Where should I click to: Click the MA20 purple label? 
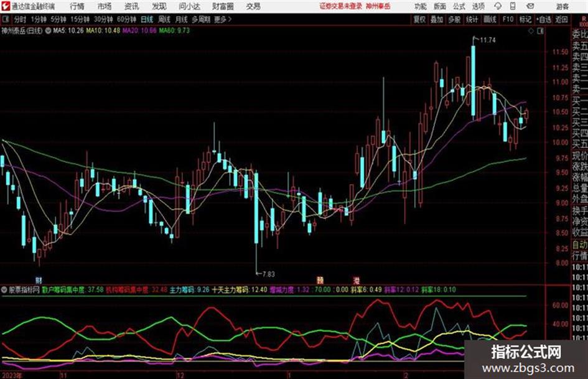click(x=139, y=30)
